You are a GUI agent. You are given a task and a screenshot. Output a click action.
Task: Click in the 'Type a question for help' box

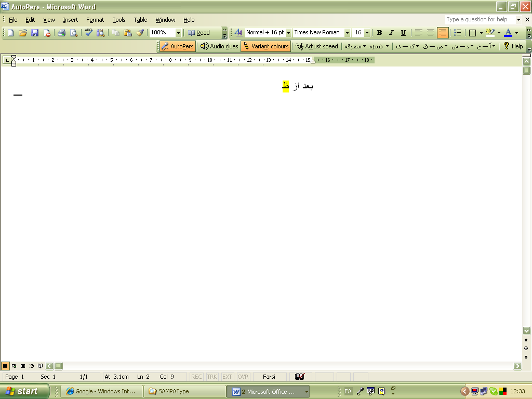480,20
